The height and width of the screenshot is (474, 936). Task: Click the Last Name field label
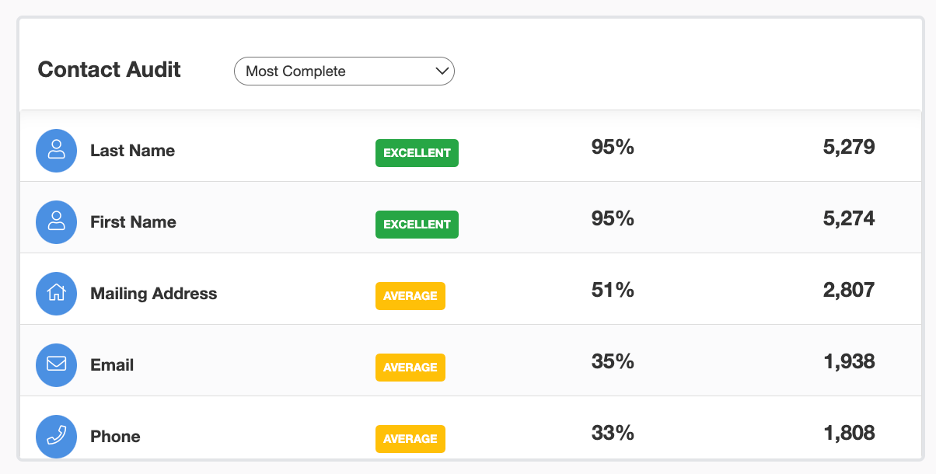pyautogui.click(x=132, y=151)
